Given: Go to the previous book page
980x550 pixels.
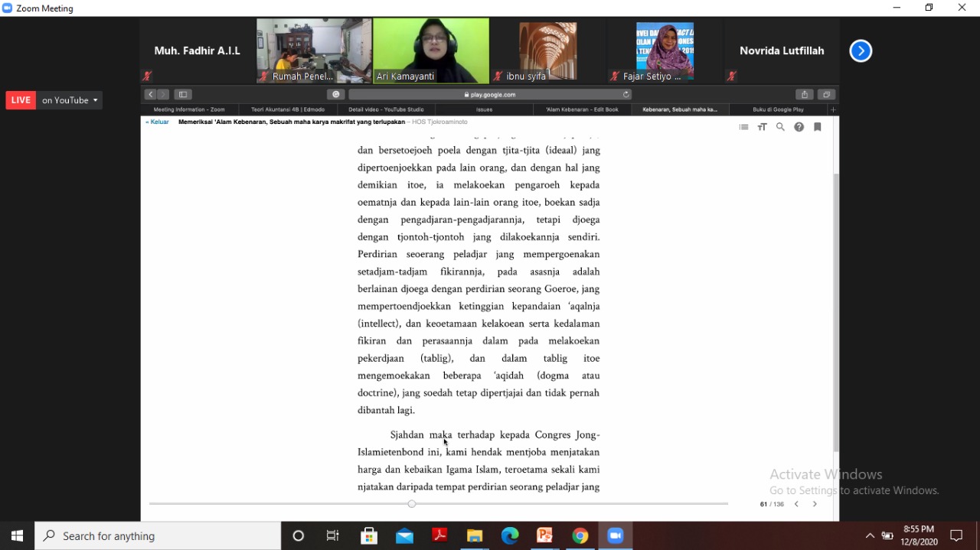Looking at the screenshot, I should pos(796,504).
